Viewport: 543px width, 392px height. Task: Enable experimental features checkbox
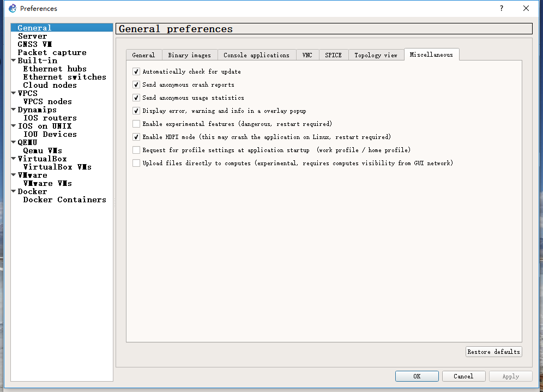[x=136, y=124]
